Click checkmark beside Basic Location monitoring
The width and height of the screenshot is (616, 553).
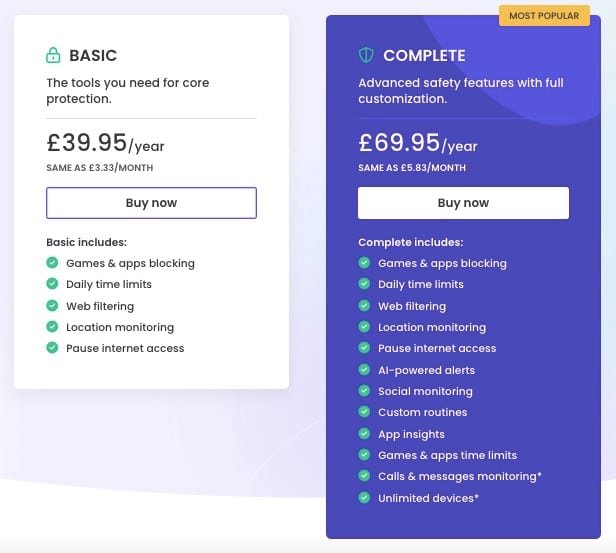52,327
